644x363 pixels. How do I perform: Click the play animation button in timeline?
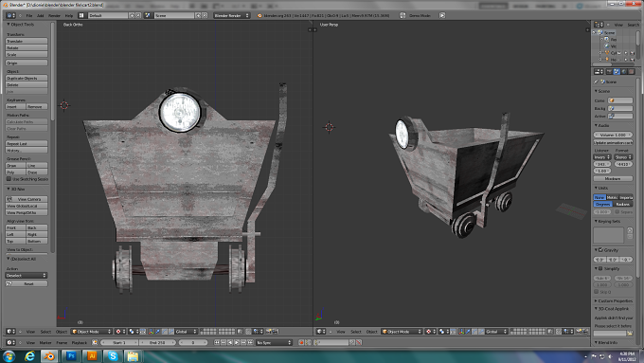[237, 342]
